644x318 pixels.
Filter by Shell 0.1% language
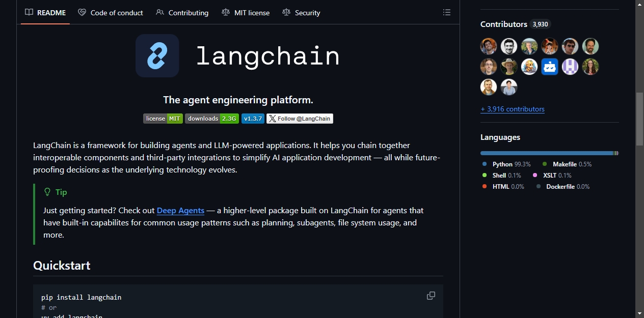click(x=502, y=176)
